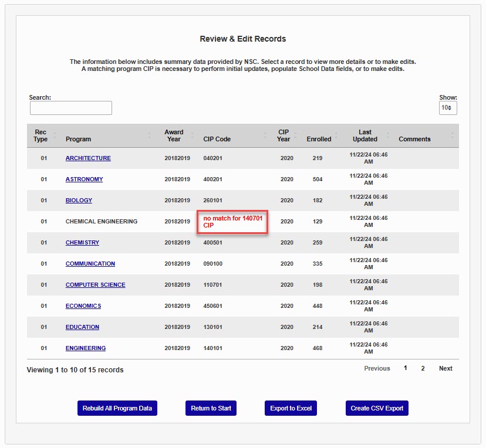Click the COMMUNICATION program link
This screenshot has width=486, height=448.
tap(90, 264)
